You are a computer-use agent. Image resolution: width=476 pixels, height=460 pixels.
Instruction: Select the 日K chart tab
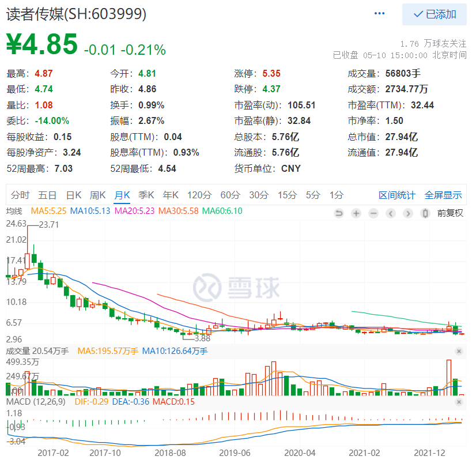[x=74, y=195]
